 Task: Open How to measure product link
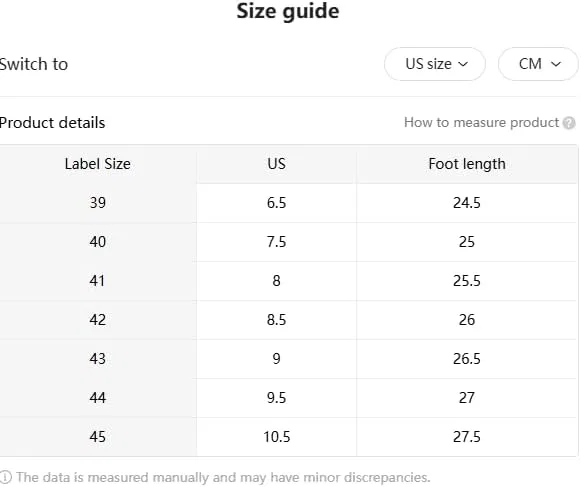click(x=481, y=122)
